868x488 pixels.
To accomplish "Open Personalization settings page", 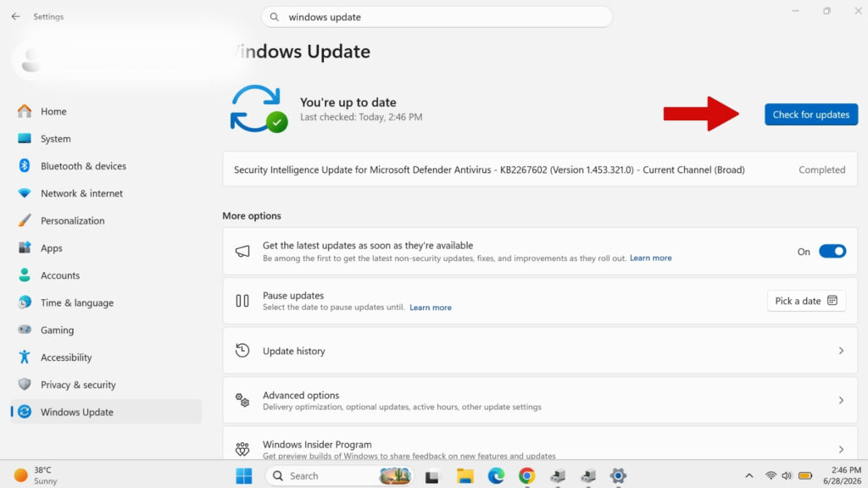I will click(x=106, y=220).
